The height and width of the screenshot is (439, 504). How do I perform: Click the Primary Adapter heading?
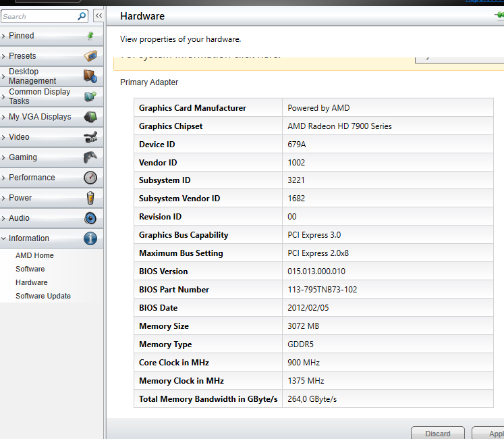[149, 82]
